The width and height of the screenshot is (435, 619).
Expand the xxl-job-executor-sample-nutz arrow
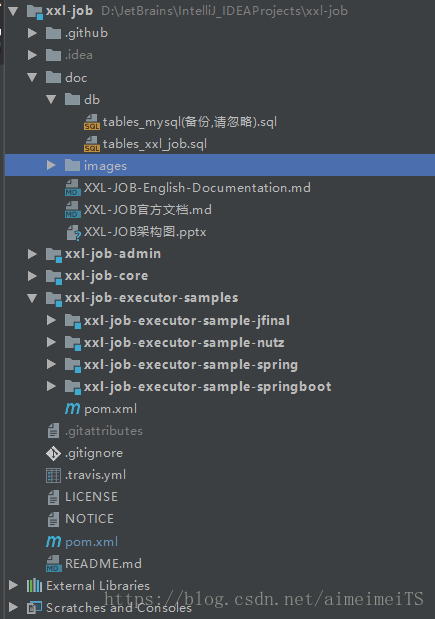[51, 342]
